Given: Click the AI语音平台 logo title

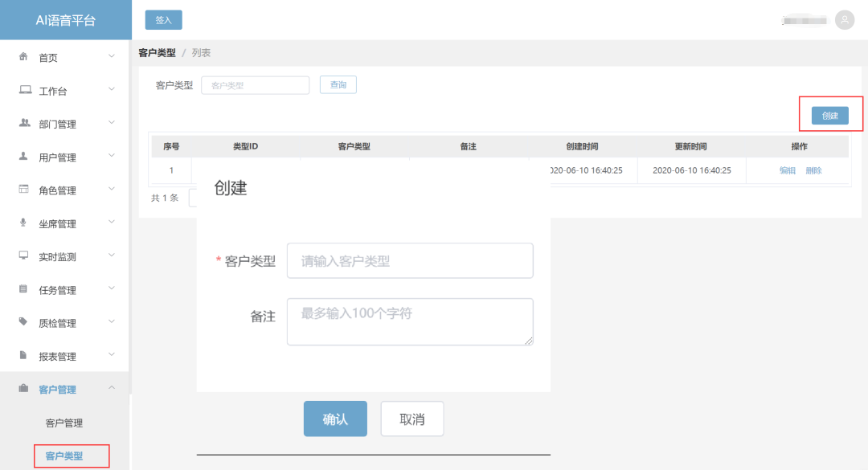Looking at the screenshot, I should pyautogui.click(x=66, y=20).
